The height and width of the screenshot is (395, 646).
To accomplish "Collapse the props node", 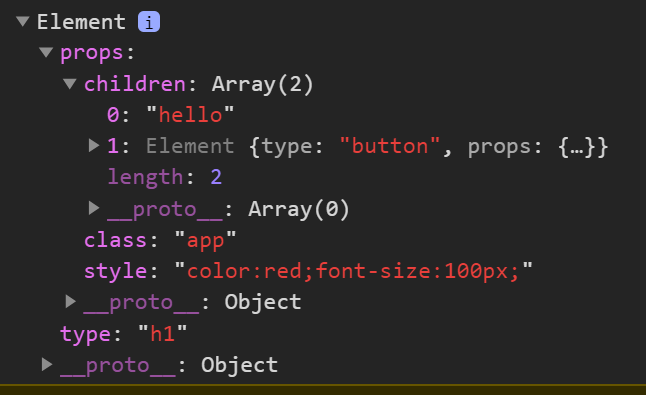I will point(46,52).
